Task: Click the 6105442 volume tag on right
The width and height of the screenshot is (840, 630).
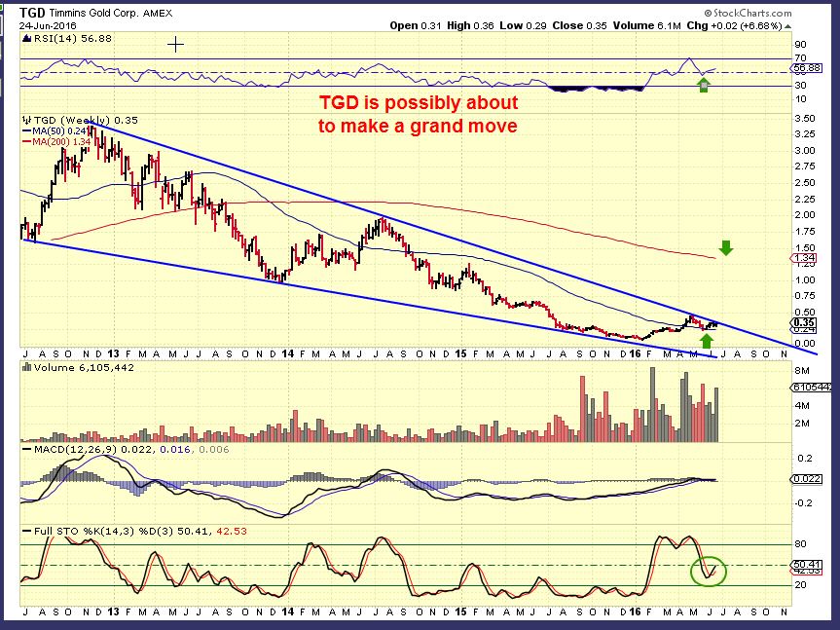Action: pos(811,388)
